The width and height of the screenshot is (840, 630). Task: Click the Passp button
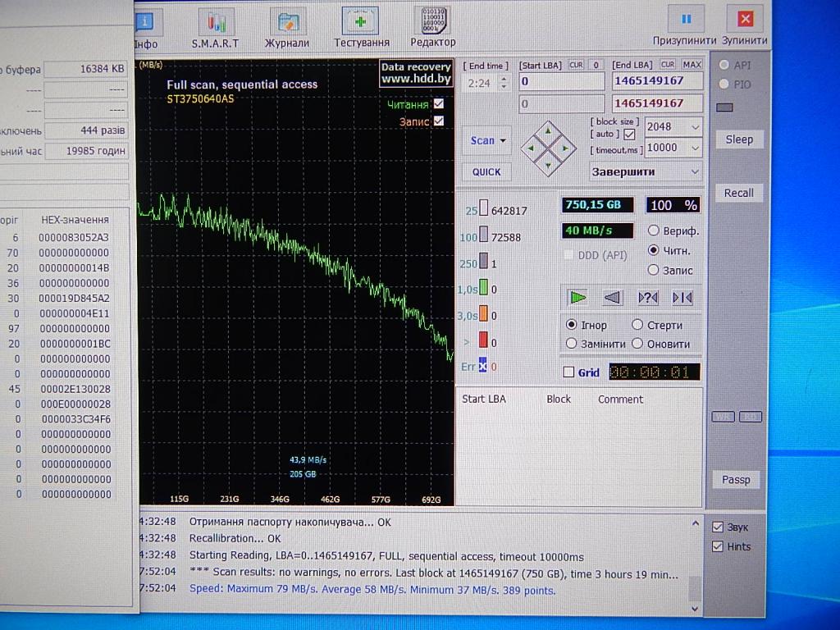tap(736, 479)
